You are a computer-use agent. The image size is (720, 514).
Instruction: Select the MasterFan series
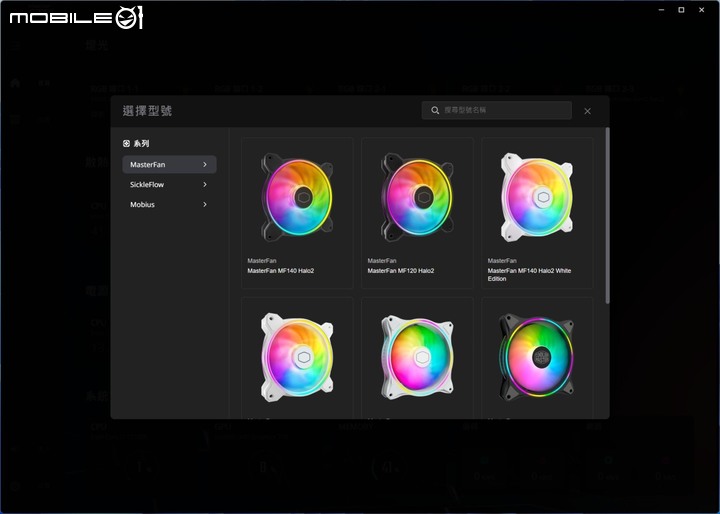pyautogui.click(x=169, y=164)
